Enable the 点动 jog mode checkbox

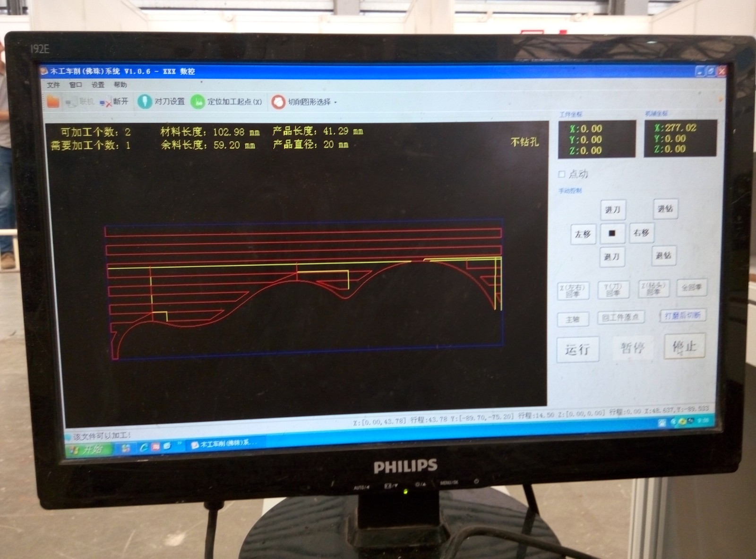click(562, 174)
